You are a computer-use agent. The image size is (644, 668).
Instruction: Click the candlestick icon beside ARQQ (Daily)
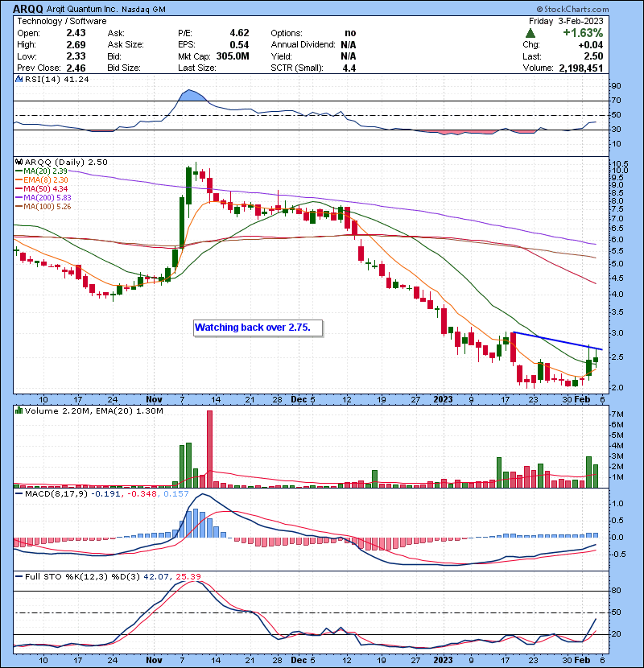coord(19,162)
